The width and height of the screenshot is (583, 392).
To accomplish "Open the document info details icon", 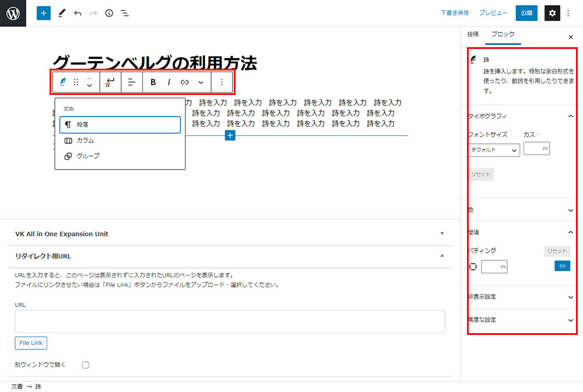I will click(109, 13).
